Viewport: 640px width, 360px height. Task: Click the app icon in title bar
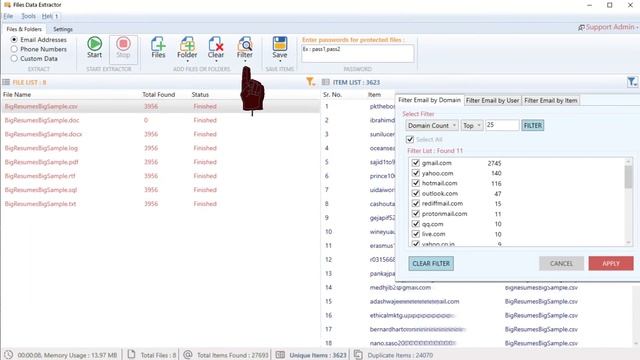click(x=7, y=5)
